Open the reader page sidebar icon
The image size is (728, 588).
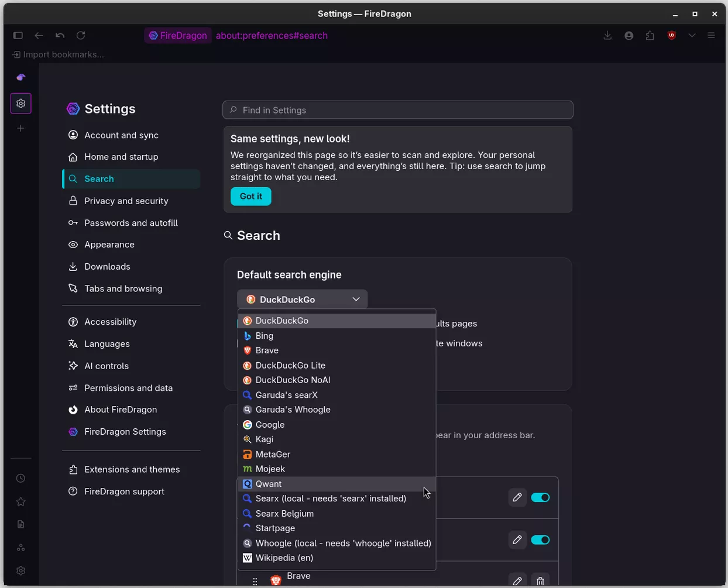click(21, 524)
